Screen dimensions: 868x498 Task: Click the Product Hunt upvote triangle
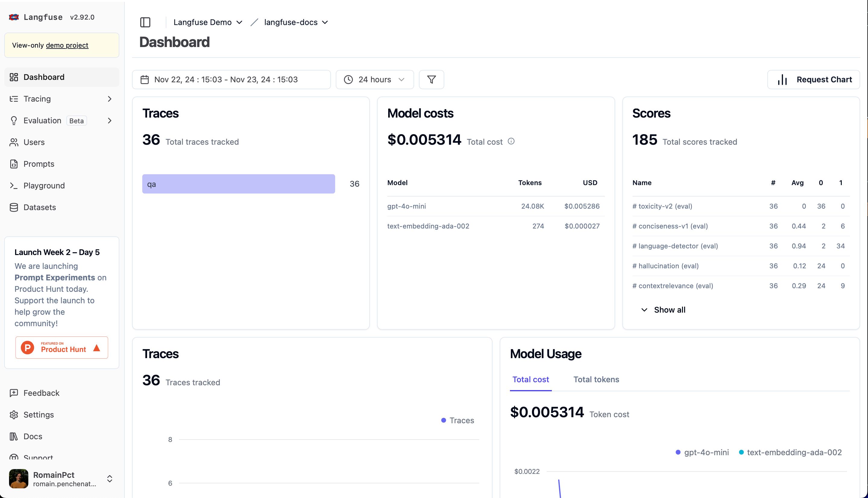coord(97,348)
